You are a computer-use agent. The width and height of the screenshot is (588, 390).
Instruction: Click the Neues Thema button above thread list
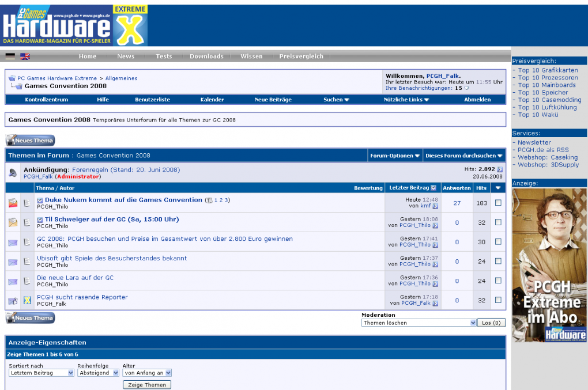[x=31, y=141]
